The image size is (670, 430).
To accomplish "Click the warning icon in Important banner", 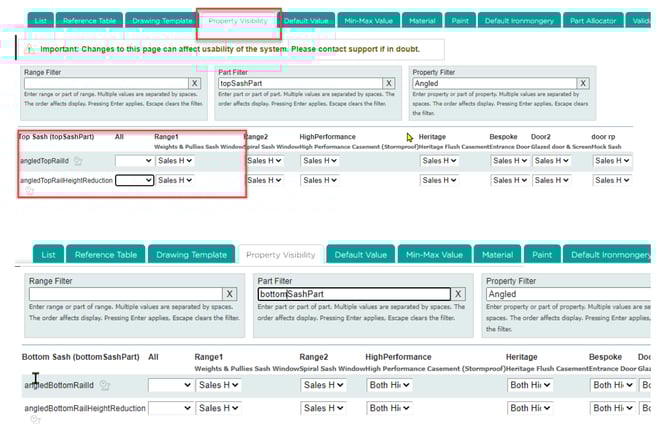I will click(29, 49).
